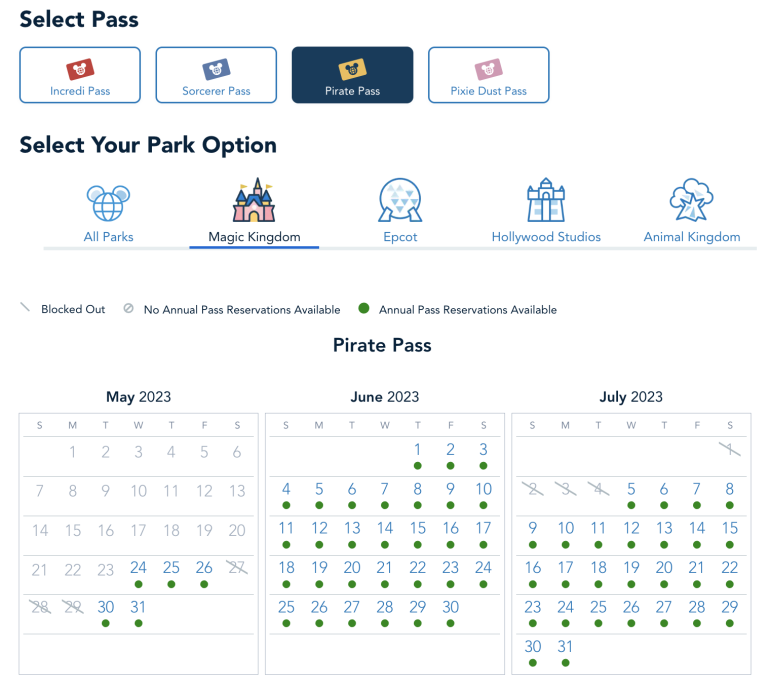Select the Incredi Pass card icon
This screenshot has height=691, width=770.
[80, 70]
